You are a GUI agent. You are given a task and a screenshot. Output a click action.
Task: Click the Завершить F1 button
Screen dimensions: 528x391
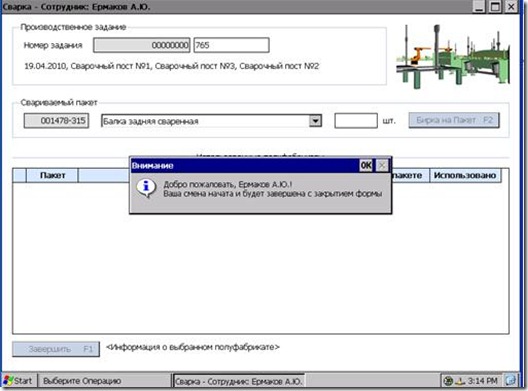coord(56,349)
